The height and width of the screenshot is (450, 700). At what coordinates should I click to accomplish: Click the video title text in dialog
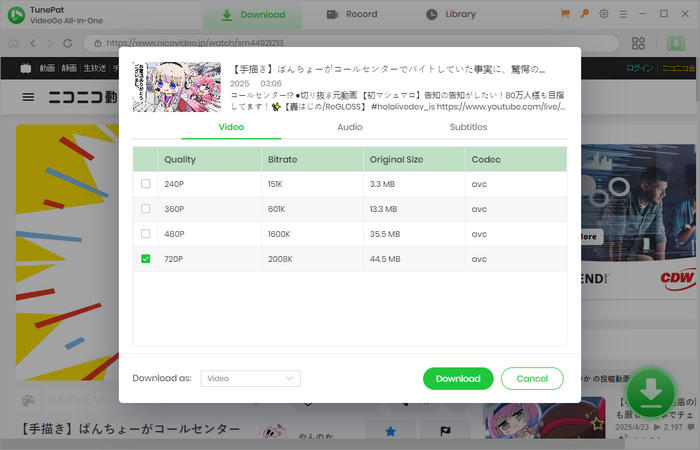[388, 69]
